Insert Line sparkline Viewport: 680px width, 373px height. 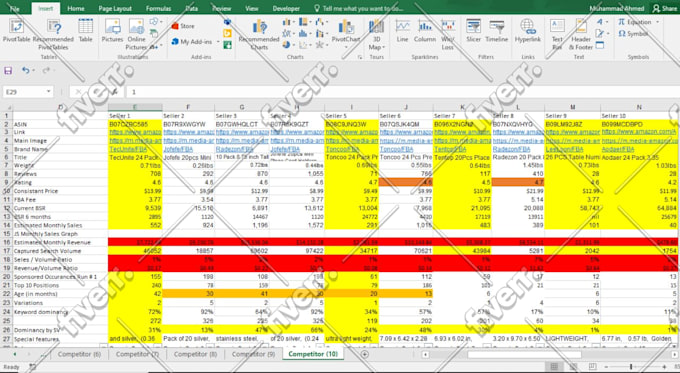(x=402, y=30)
